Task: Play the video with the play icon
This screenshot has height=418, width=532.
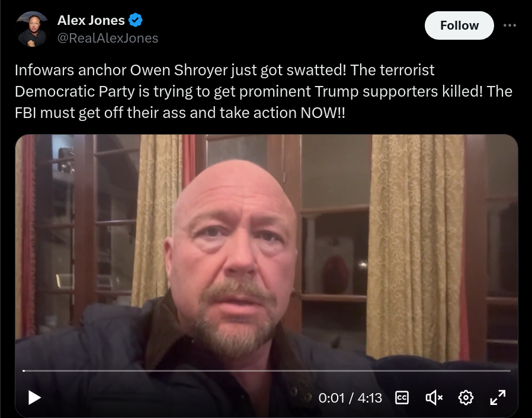Action: (x=34, y=397)
